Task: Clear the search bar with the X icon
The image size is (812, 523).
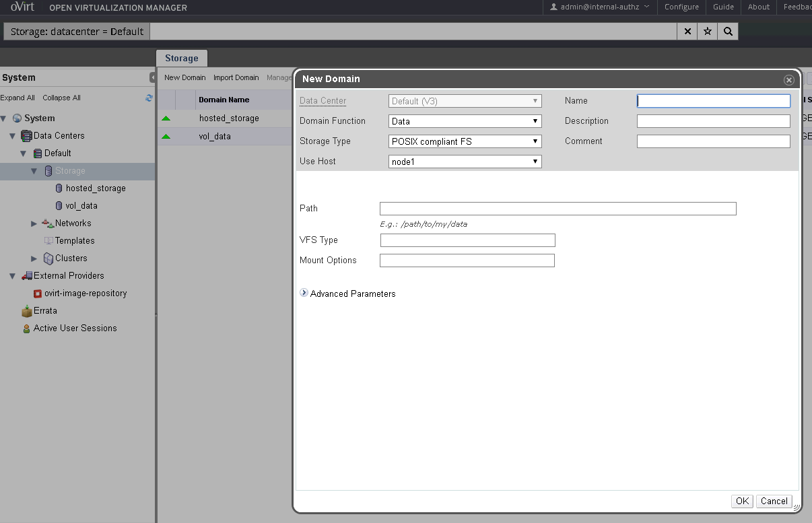Action: [x=687, y=32]
